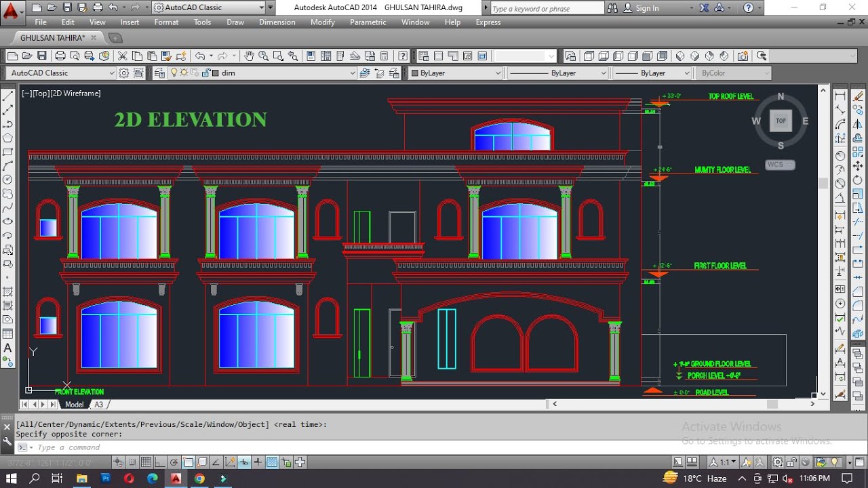868x488 pixels.
Task: Open the Dimension menu
Action: pyautogui.click(x=277, y=22)
